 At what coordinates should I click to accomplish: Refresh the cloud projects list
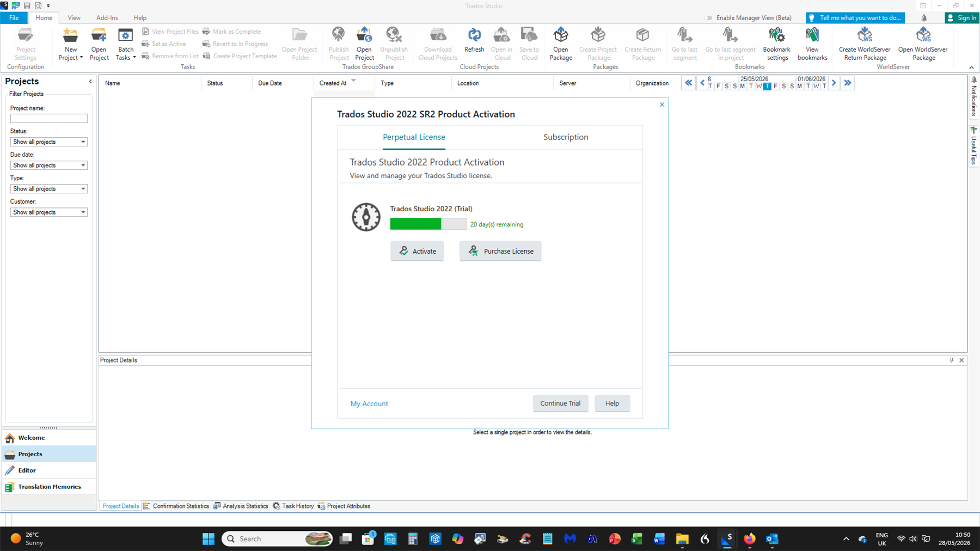point(474,40)
